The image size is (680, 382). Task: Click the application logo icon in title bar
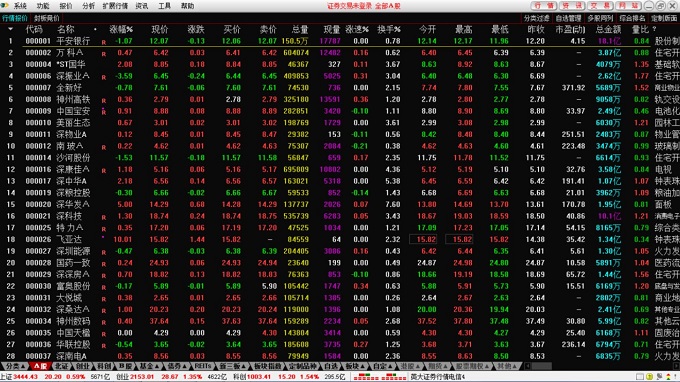pyautogui.click(x=5, y=5)
